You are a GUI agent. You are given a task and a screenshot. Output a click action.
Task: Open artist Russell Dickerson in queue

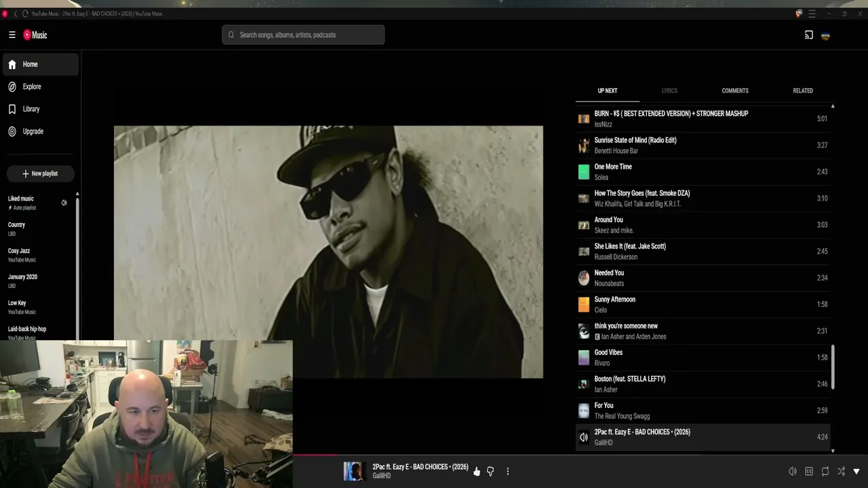[616, 257]
